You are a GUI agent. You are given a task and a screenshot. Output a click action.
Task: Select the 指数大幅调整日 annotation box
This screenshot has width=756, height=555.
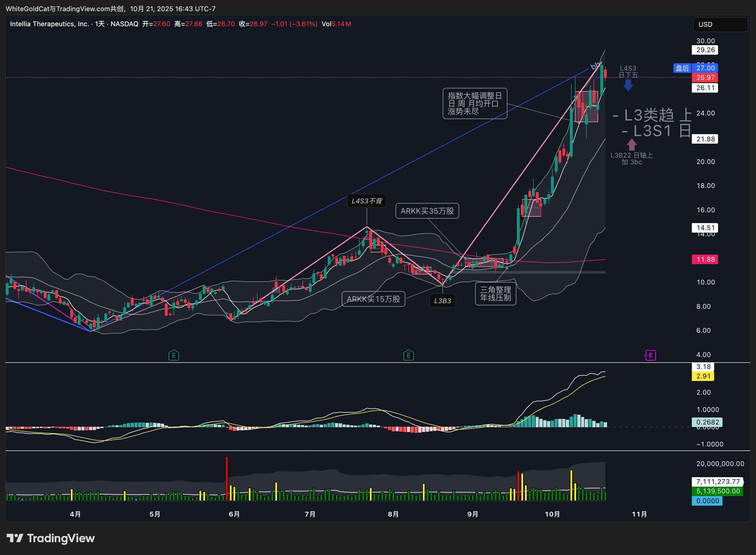pos(475,103)
